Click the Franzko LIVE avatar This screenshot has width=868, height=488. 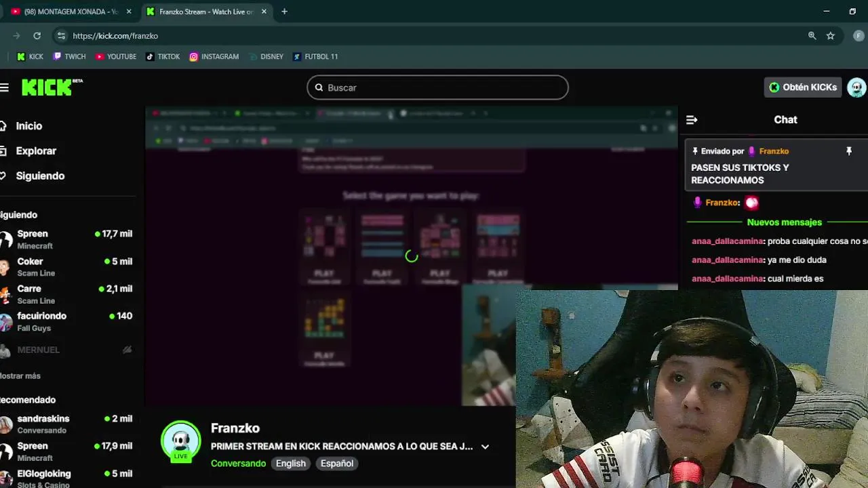click(x=180, y=442)
